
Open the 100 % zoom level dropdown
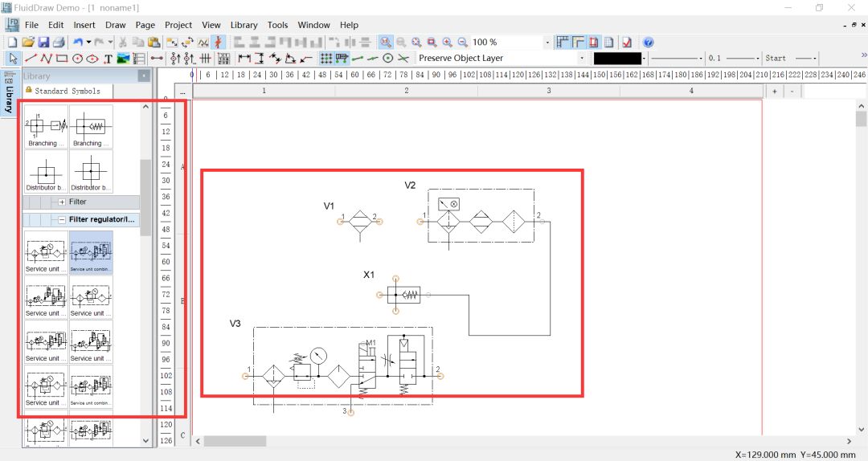[x=547, y=42]
